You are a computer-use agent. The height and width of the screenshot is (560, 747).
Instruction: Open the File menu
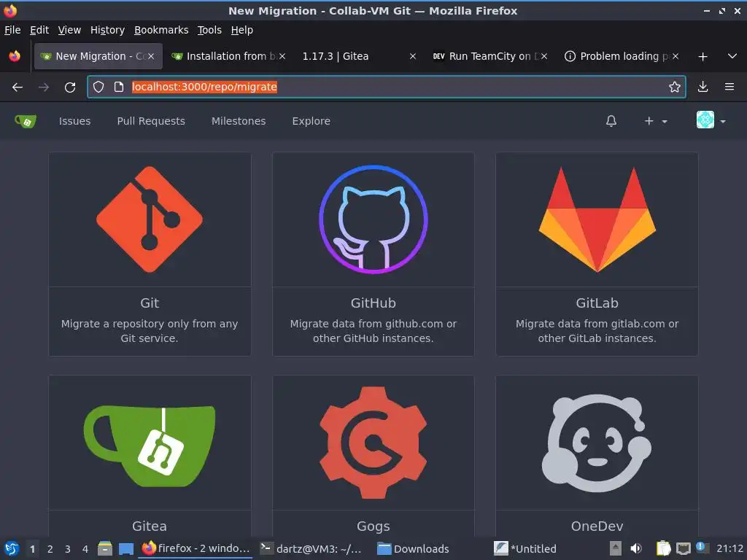click(x=12, y=30)
